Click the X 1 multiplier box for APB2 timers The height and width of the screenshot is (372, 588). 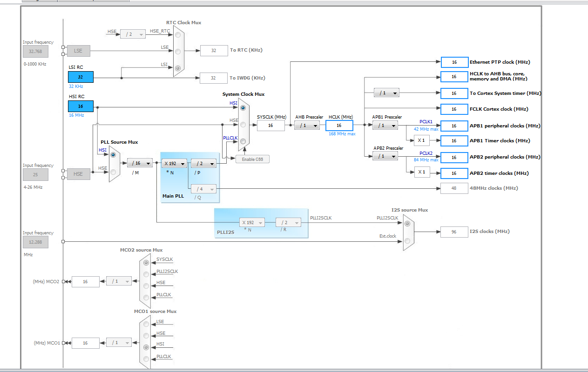(x=422, y=172)
